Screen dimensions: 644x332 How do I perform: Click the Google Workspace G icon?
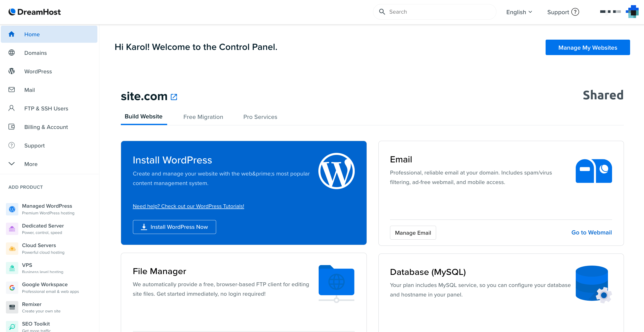12,288
